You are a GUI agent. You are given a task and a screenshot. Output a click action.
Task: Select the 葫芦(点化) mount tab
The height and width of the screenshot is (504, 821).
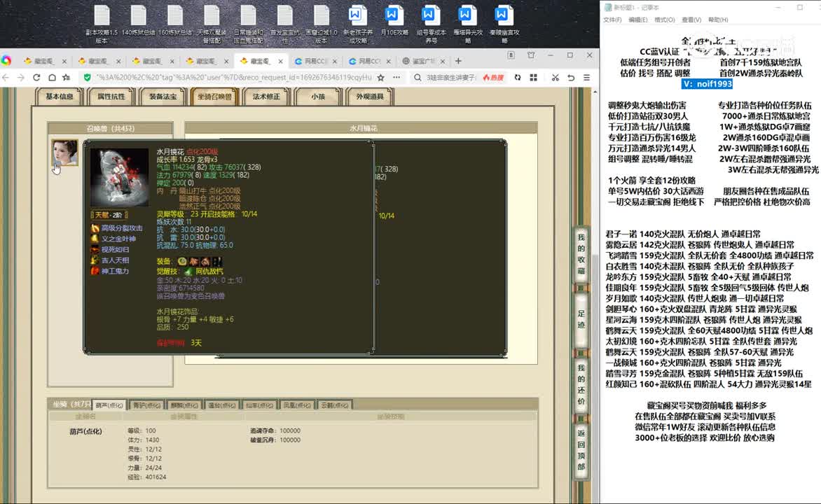109,405
